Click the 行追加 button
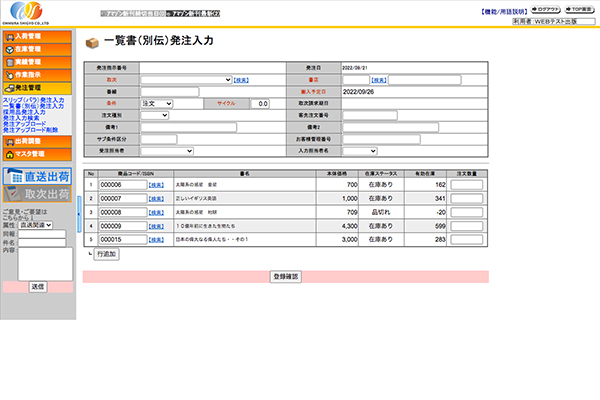 (x=106, y=254)
